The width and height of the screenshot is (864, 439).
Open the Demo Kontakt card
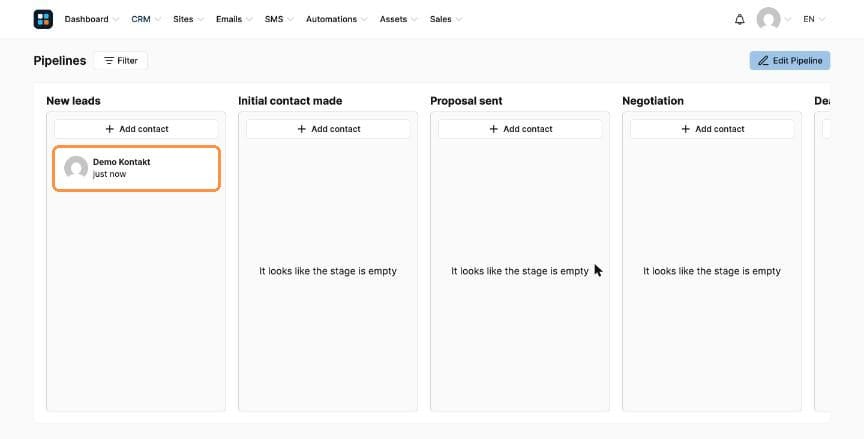coord(137,168)
